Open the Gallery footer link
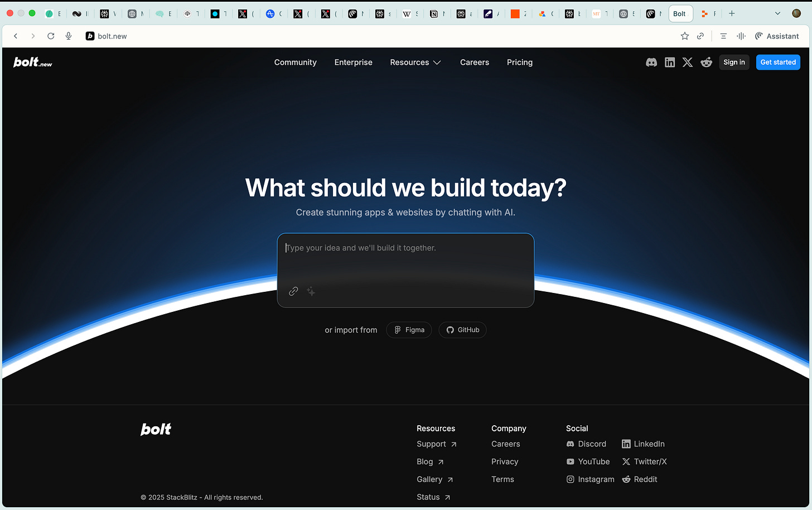The height and width of the screenshot is (510, 812). [435, 479]
